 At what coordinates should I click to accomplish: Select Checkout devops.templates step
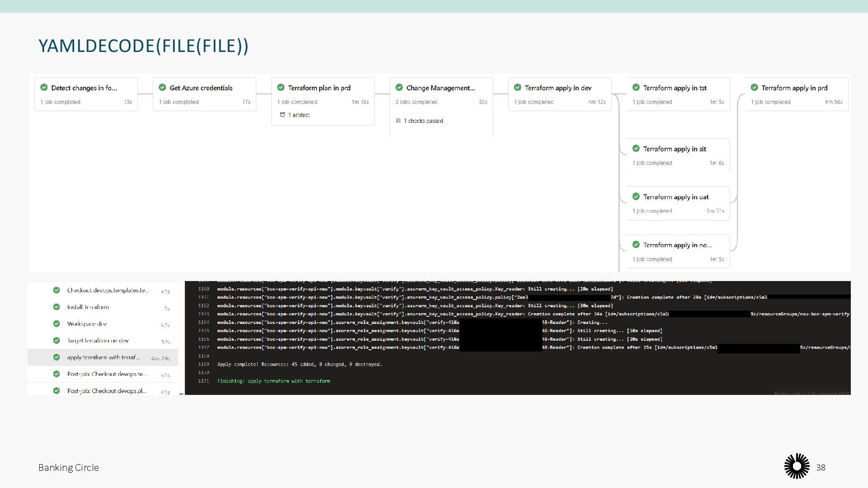108,290
